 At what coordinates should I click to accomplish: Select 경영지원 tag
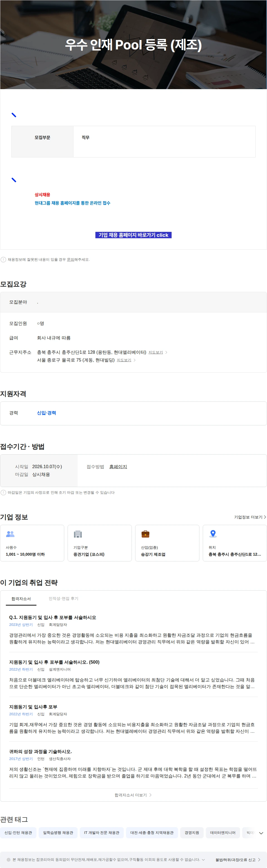click(x=192, y=833)
